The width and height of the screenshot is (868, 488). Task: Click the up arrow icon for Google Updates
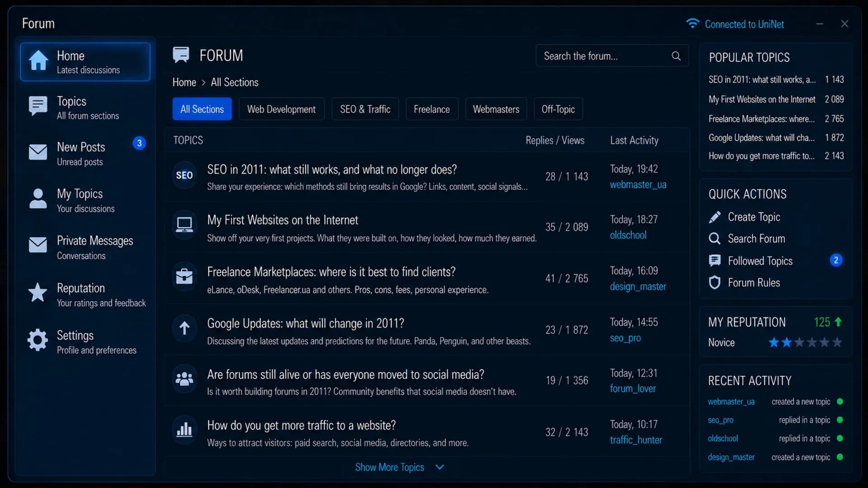click(x=184, y=328)
